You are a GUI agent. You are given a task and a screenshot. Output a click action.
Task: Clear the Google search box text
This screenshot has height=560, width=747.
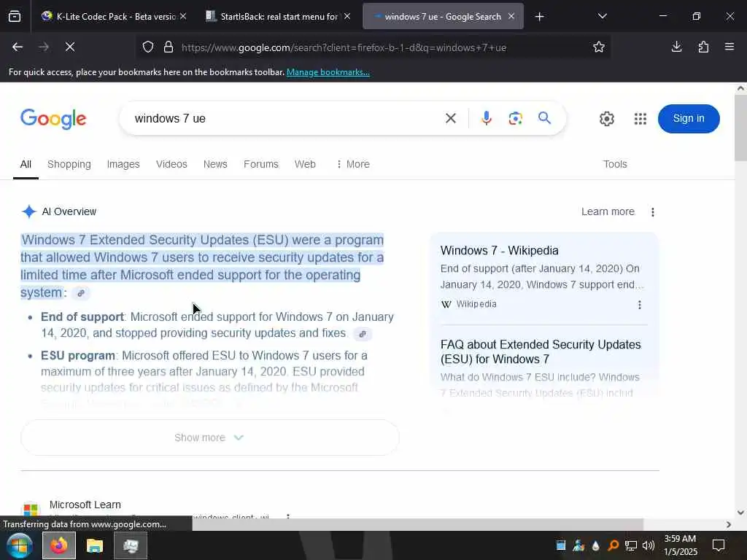point(451,118)
